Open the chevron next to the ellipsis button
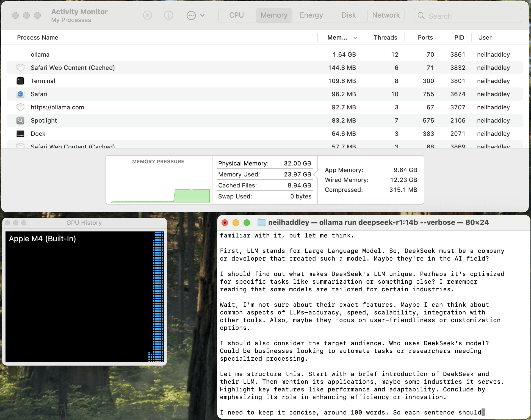 point(202,15)
